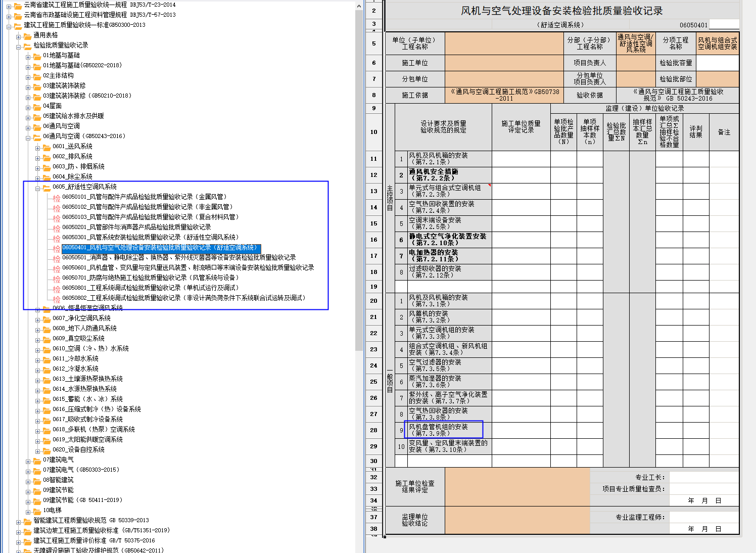Expand the 0602_排风系统 node
Screen dimensions: 756x553
tap(38, 158)
